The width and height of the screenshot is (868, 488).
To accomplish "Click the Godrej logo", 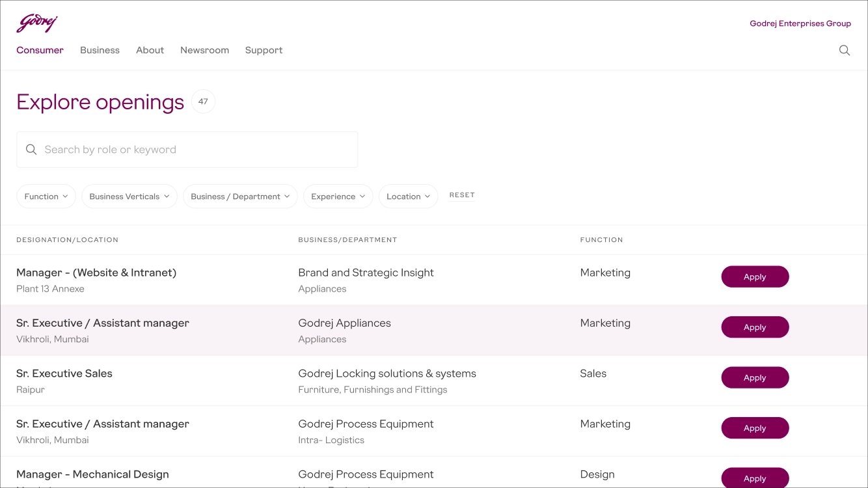I will pyautogui.click(x=36, y=21).
